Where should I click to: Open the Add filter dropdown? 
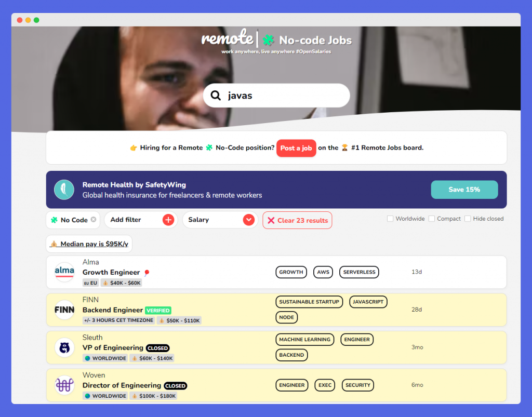point(141,220)
